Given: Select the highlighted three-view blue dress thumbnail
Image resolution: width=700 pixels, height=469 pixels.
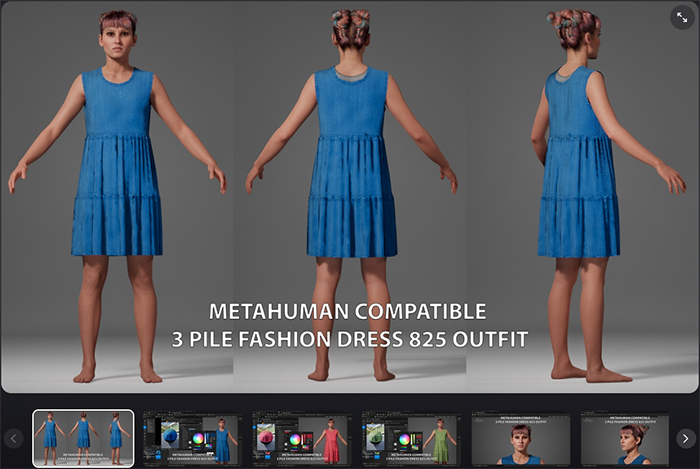Looking at the screenshot, I should (83, 438).
